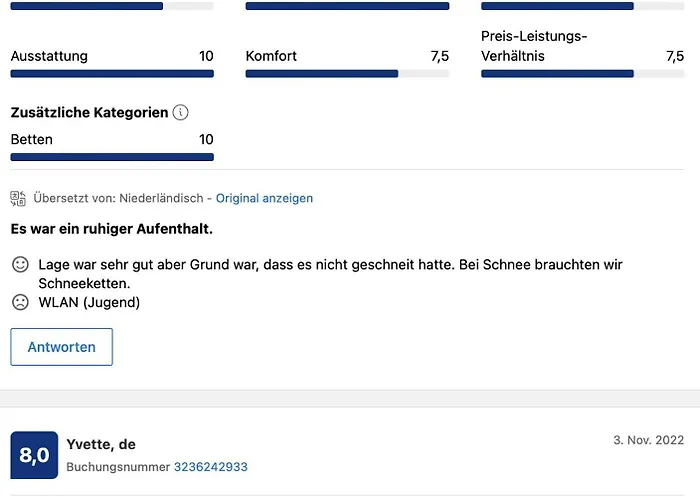
Task: Click the Betten rating bar
Action: click(112, 157)
